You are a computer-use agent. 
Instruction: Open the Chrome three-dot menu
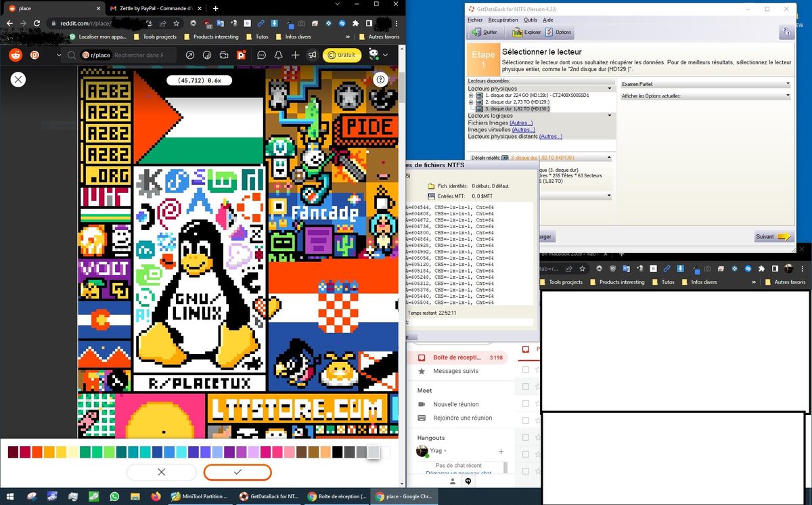398,23
